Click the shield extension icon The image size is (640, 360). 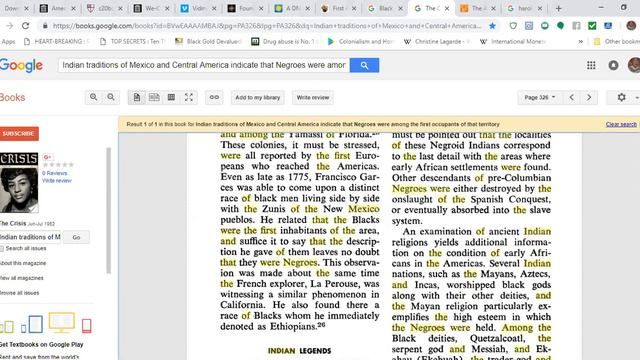(x=513, y=26)
